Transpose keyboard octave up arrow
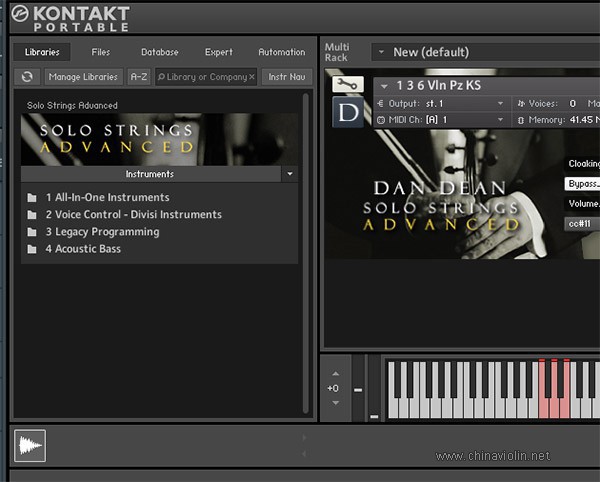The image size is (600, 482). point(336,373)
